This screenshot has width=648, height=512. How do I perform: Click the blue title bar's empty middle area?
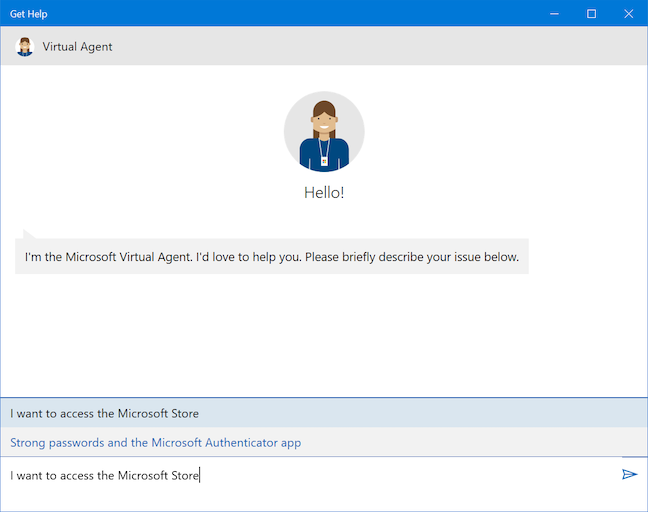tap(300, 14)
